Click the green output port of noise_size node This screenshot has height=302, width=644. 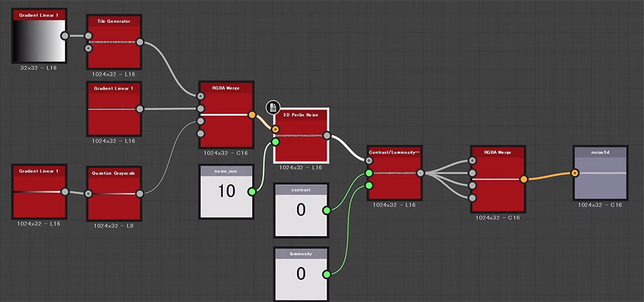click(x=252, y=192)
